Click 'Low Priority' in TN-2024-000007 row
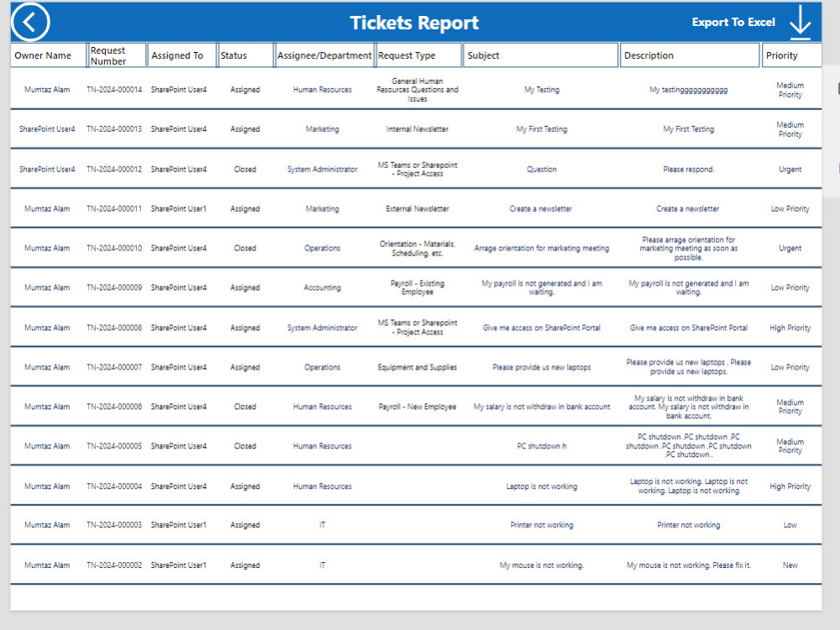Screen dimensions: 840x630 pos(790,368)
